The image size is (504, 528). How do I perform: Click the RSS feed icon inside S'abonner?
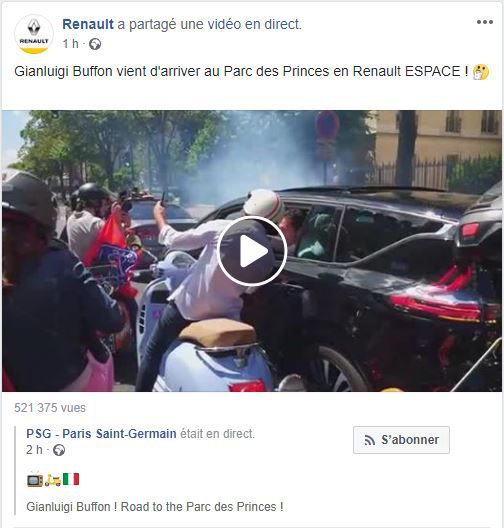pos(370,440)
